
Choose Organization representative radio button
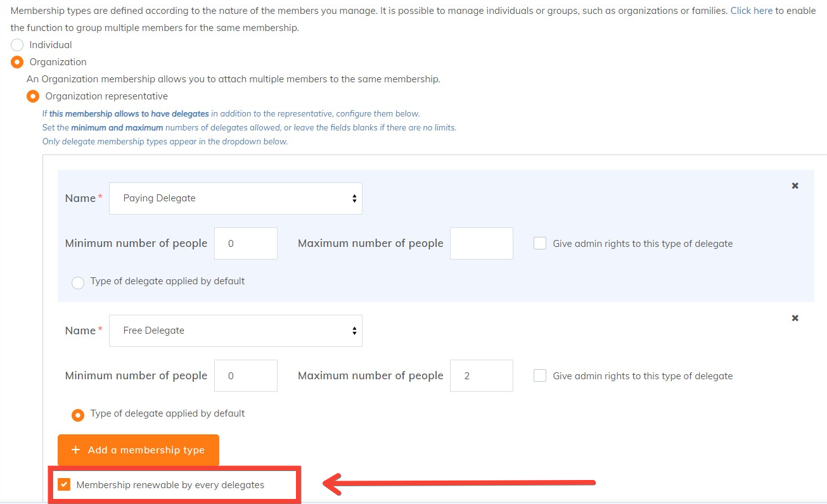(33, 96)
